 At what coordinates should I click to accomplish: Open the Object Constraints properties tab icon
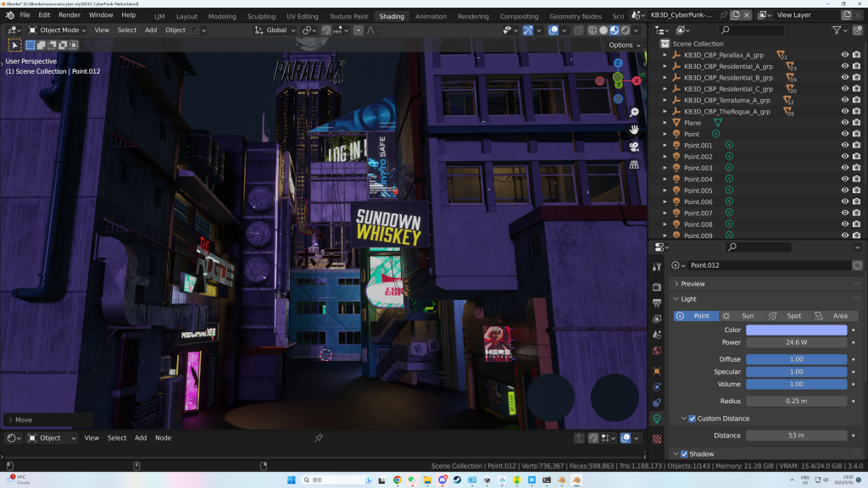coord(657,402)
